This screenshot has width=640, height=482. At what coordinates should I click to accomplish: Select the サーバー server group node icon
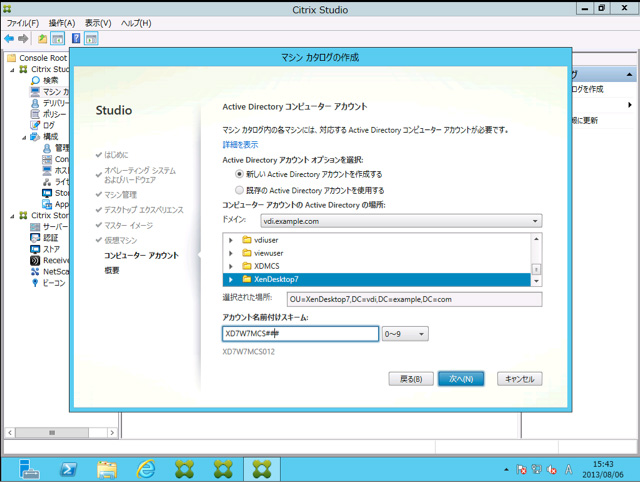click(x=36, y=227)
